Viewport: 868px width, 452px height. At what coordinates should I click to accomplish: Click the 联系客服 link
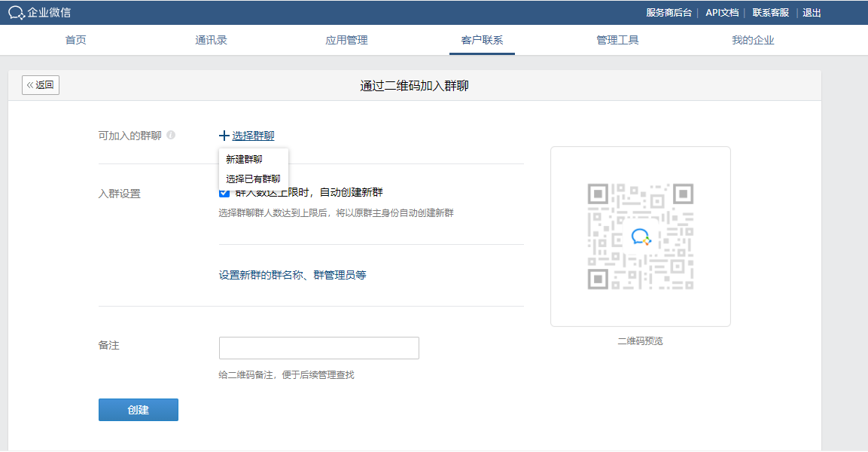click(771, 12)
